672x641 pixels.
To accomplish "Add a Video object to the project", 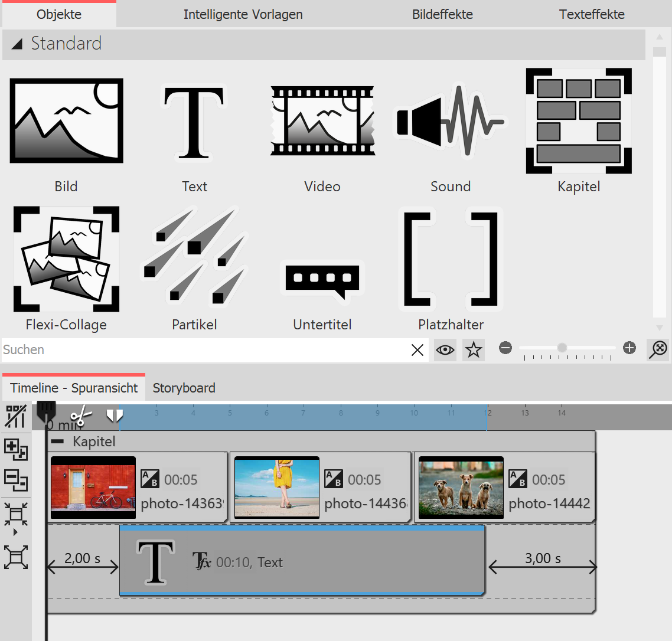I will click(x=322, y=120).
